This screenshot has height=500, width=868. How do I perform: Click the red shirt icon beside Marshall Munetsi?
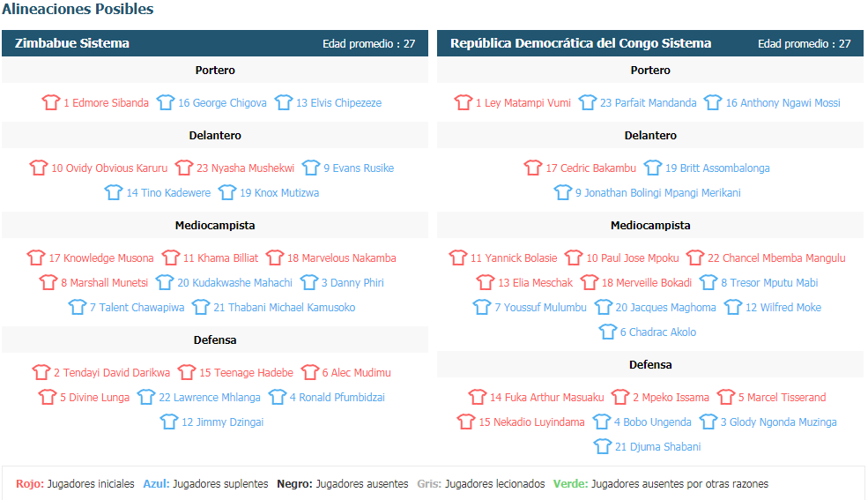coord(48,283)
